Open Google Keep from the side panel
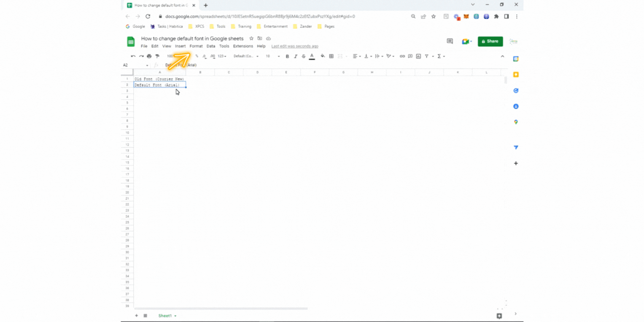Image resolution: width=644 pixels, height=322 pixels. (x=515, y=74)
